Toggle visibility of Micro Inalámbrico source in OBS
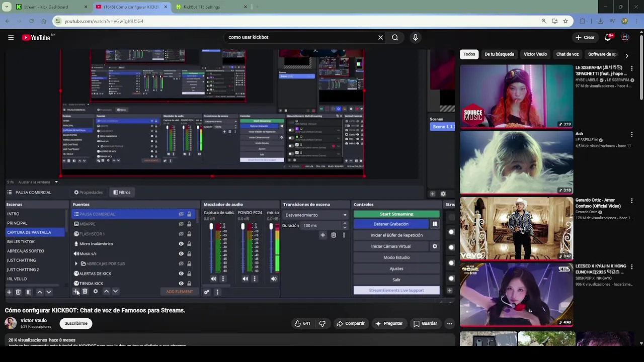The height and width of the screenshot is (362, 644). click(181, 244)
